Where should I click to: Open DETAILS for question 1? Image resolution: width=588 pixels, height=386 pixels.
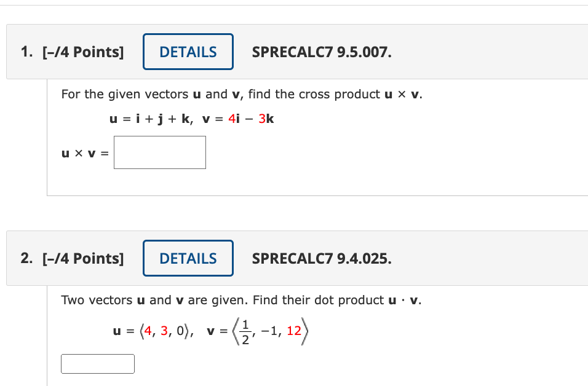click(x=188, y=52)
